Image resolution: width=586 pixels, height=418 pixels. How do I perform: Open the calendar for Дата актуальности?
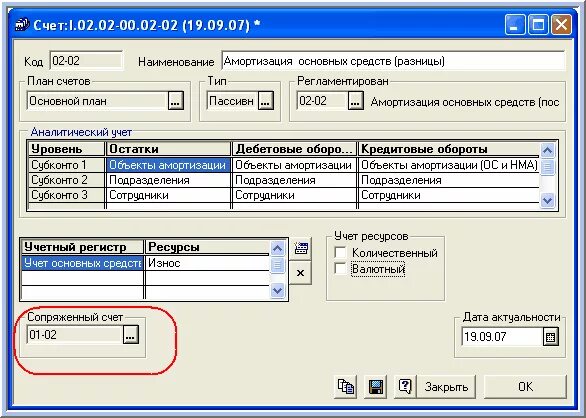550,336
